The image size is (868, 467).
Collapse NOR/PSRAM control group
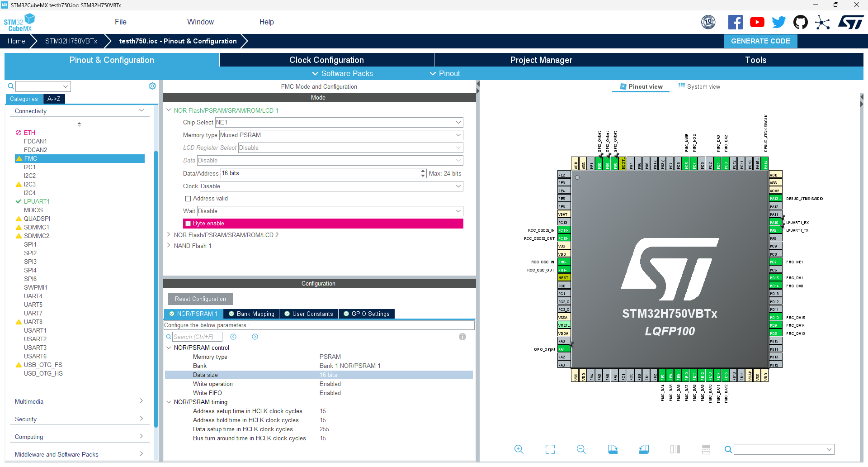(169, 348)
